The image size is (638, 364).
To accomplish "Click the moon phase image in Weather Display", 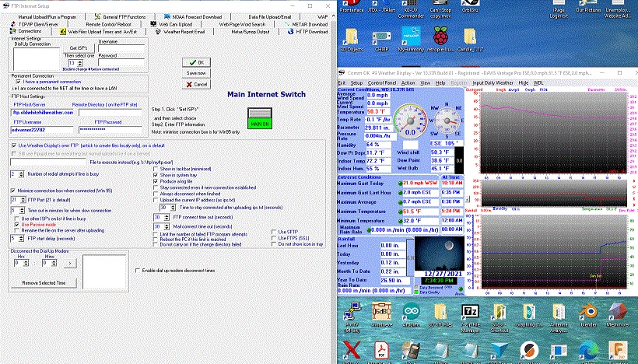I will [440, 254].
